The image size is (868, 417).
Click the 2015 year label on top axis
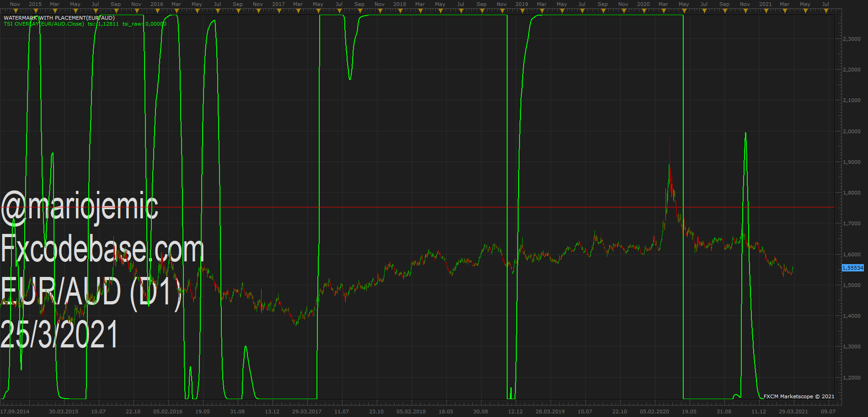(x=35, y=4)
